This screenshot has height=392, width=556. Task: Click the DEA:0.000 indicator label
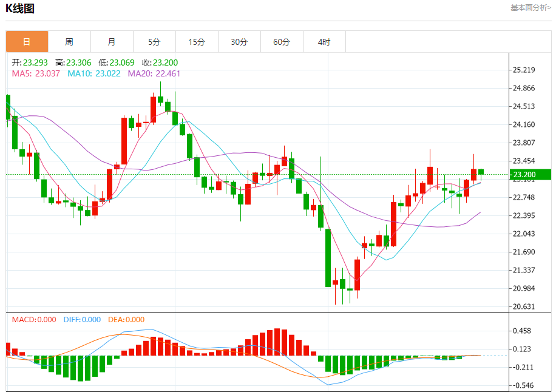click(126, 320)
